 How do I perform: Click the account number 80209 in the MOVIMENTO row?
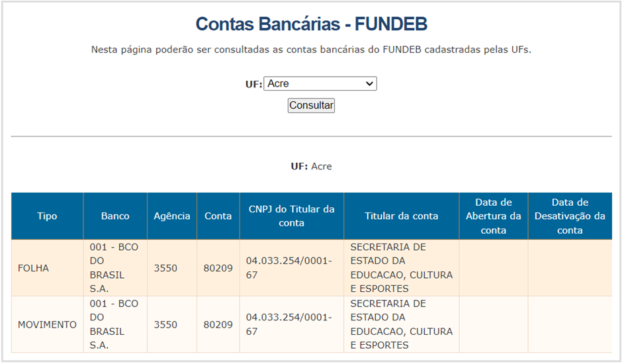tap(218, 324)
